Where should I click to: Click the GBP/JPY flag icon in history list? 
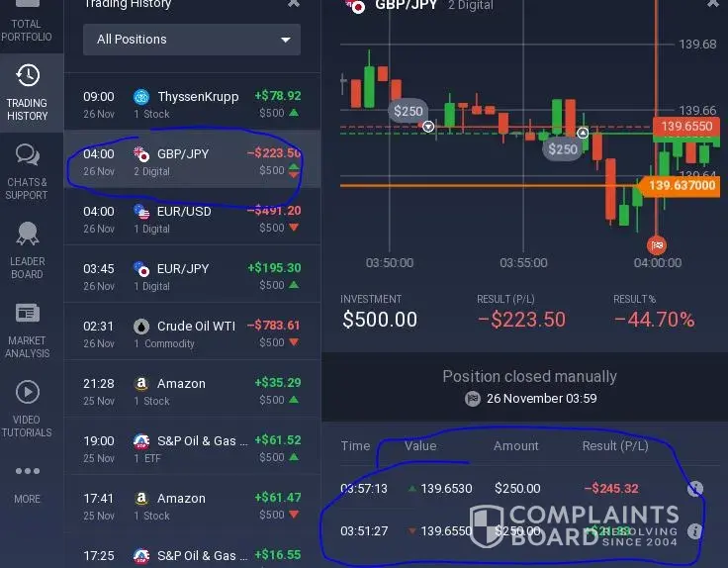141,154
